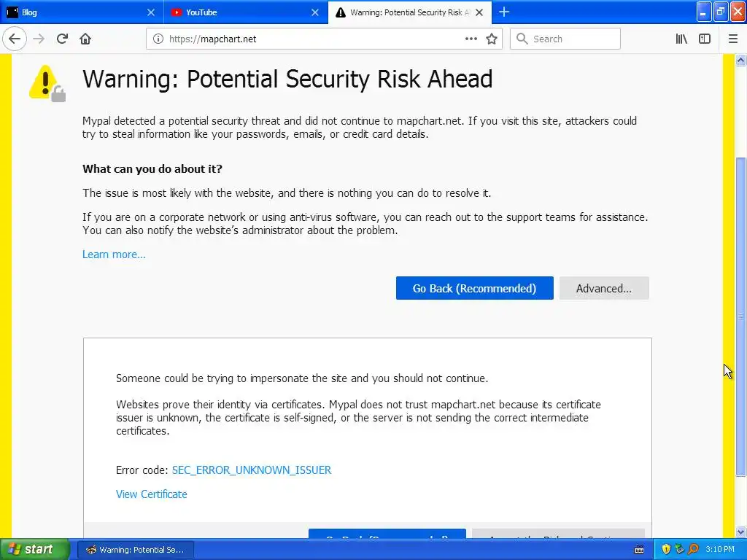Click the scrollbar up arrow
This screenshot has height=560, width=747.
(x=740, y=61)
